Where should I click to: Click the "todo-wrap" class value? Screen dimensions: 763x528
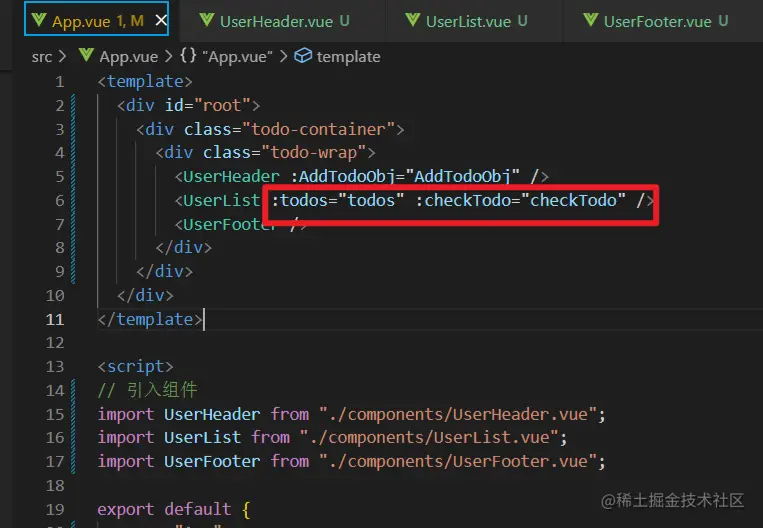[x=313, y=153]
